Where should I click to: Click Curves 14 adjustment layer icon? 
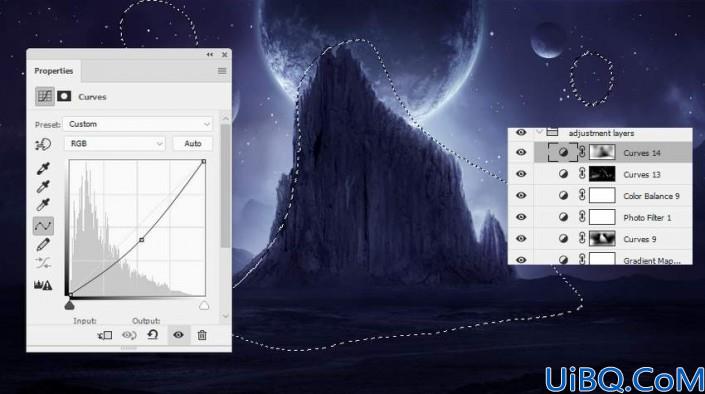tap(563, 153)
